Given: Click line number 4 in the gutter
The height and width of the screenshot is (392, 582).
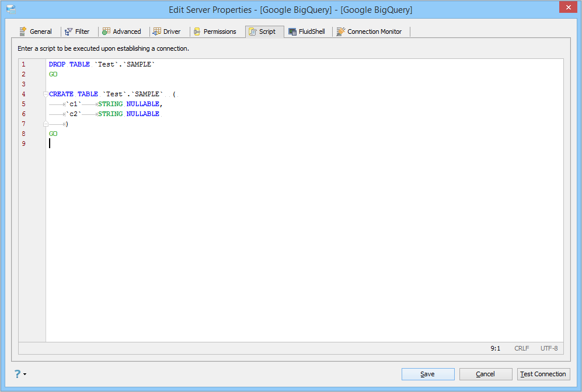Looking at the screenshot, I should 23,94.
